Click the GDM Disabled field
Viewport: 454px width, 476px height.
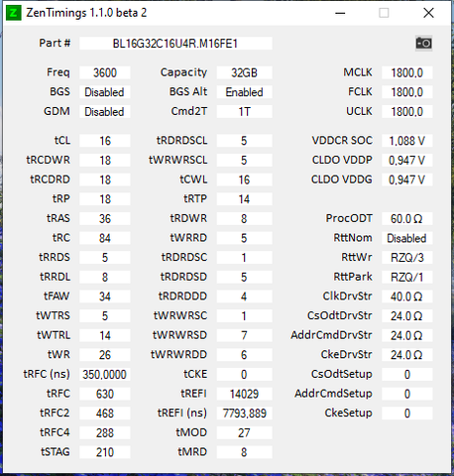click(105, 112)
